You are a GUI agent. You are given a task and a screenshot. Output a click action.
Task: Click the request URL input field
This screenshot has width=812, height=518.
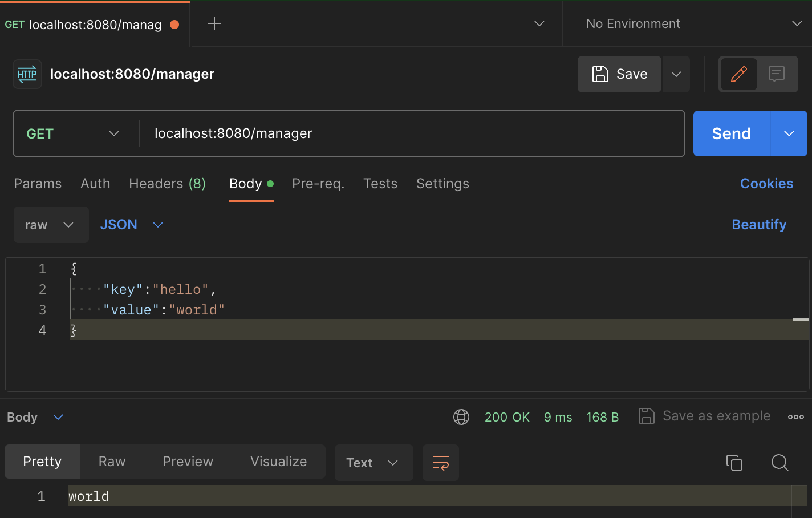411,133
